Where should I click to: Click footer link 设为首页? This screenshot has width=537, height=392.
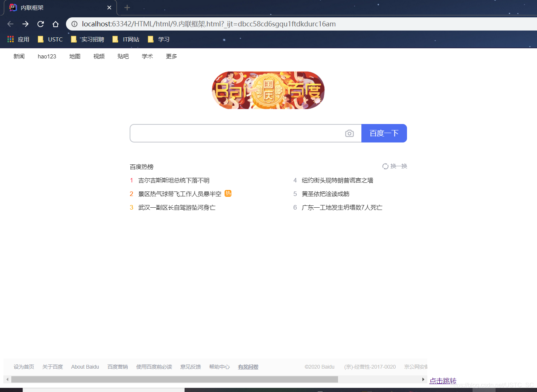(24, 367)
